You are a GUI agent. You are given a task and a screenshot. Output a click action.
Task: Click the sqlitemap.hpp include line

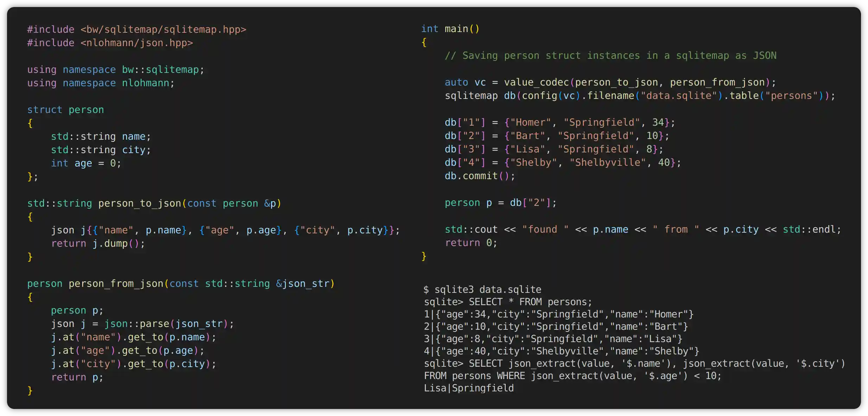136,30
